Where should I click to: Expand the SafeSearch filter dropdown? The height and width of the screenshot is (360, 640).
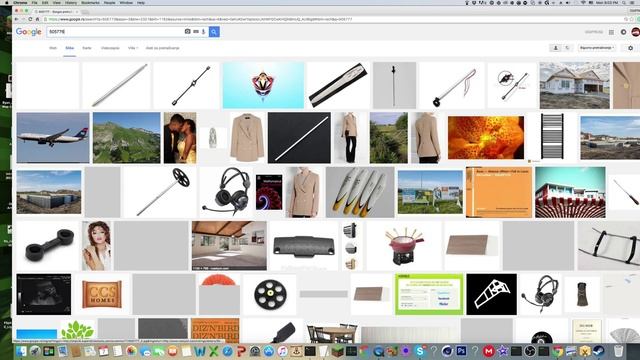(596, 48)
